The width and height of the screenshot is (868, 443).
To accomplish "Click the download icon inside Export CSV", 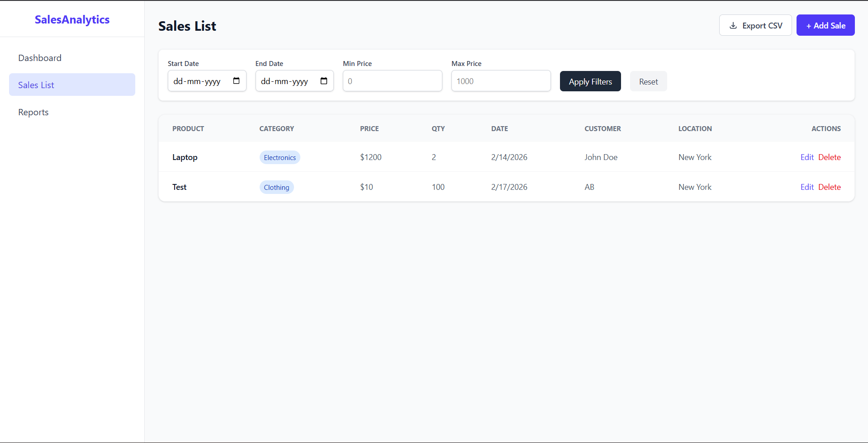I will click(x=733, y=25).
